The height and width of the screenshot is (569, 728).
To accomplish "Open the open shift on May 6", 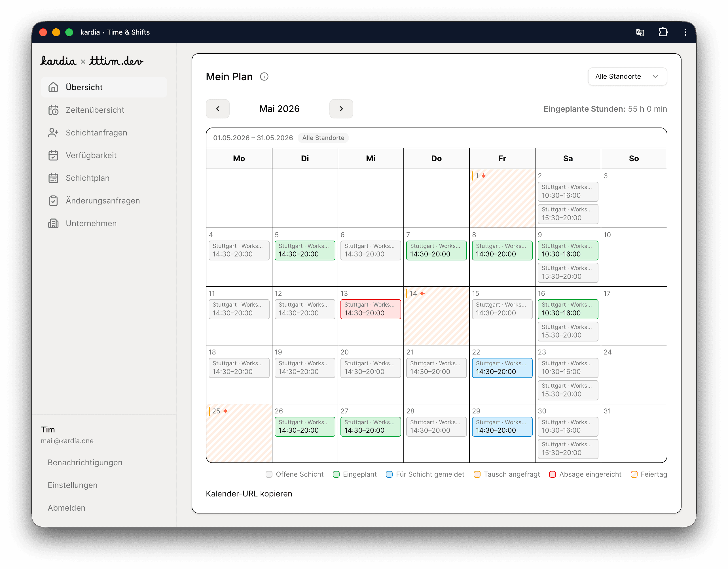I will (370, 250).
